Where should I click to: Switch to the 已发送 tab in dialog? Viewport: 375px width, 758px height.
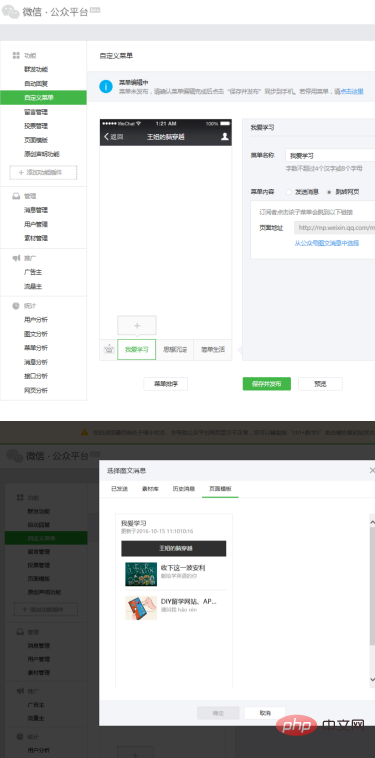[119, 489]
